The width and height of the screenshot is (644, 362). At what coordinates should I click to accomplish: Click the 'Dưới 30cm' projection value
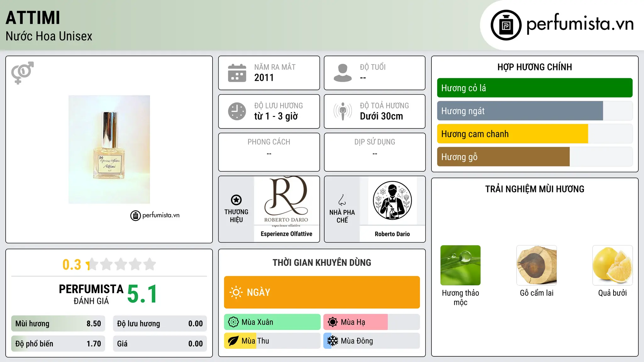[381, 116]
